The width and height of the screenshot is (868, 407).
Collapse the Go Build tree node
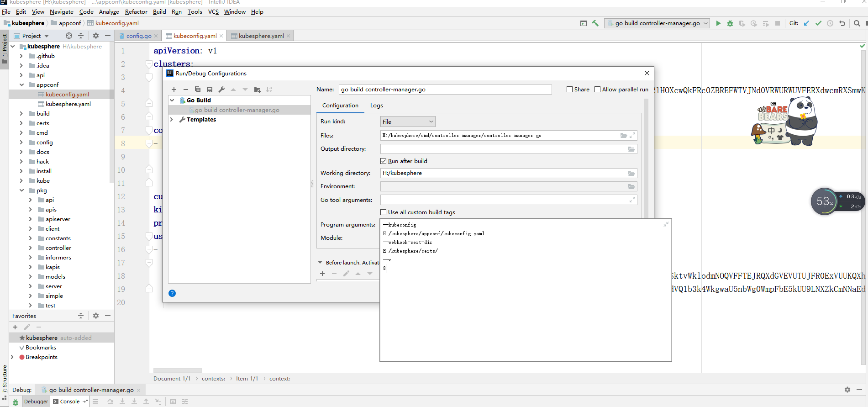tap(172, 100)
